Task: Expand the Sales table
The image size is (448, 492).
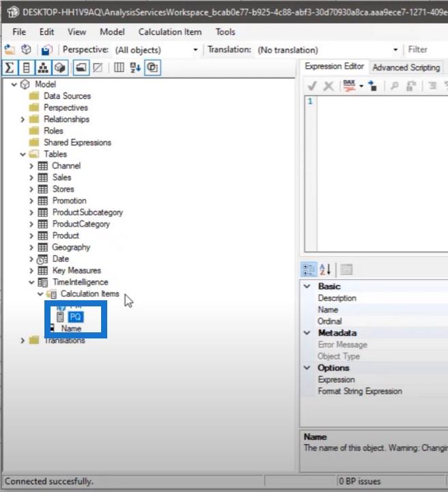Action: pos(31,177)
